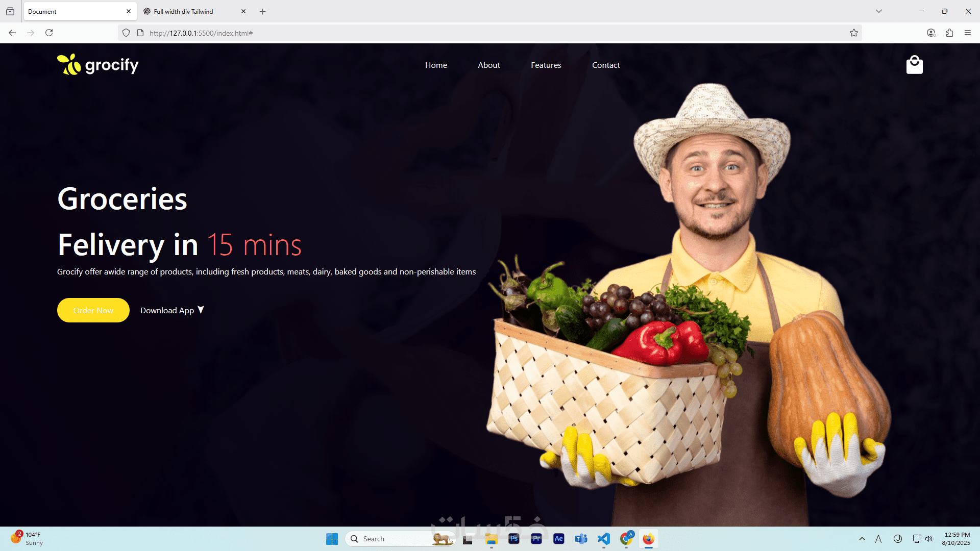Viewport: 980px width, 551px height.
Task: Go to the Features nav item
Action: (546, 65)
